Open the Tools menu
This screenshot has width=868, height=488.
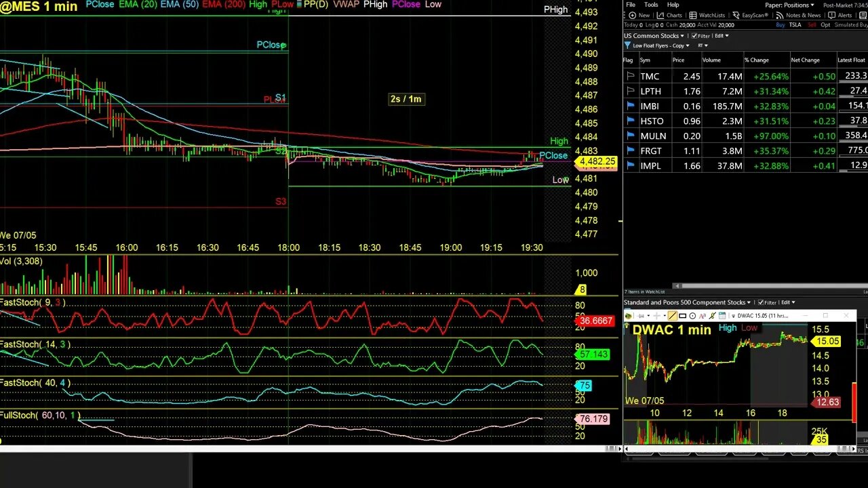(651, 5)
